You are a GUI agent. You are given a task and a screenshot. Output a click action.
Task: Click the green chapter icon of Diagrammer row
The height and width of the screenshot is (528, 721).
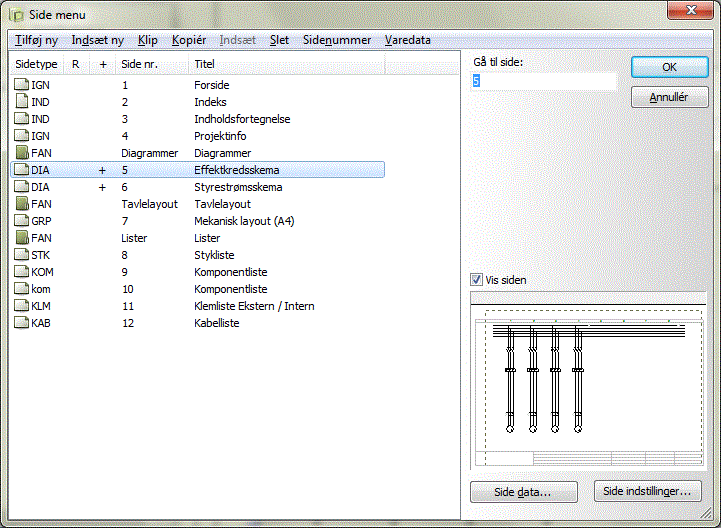pyautogui.click(x=22, y=153)
